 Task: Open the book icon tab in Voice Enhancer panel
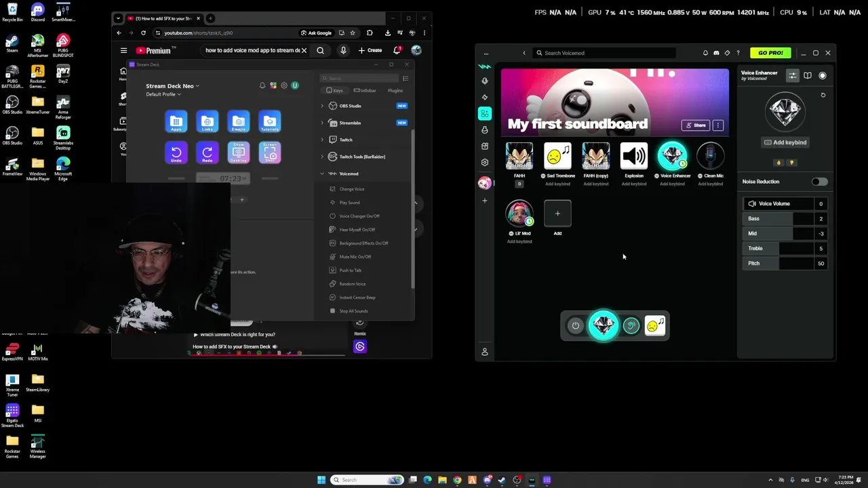pos(808,75)
